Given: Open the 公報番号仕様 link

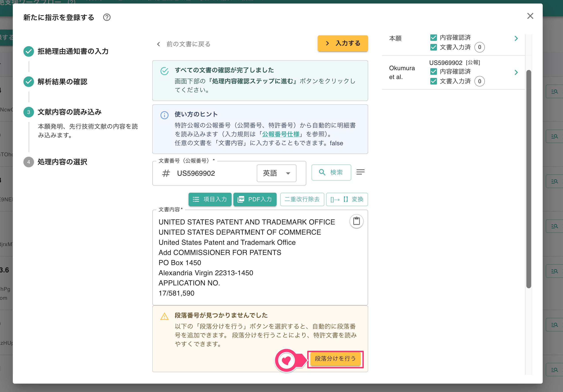Looking at the screenshot, I should 281,134.
